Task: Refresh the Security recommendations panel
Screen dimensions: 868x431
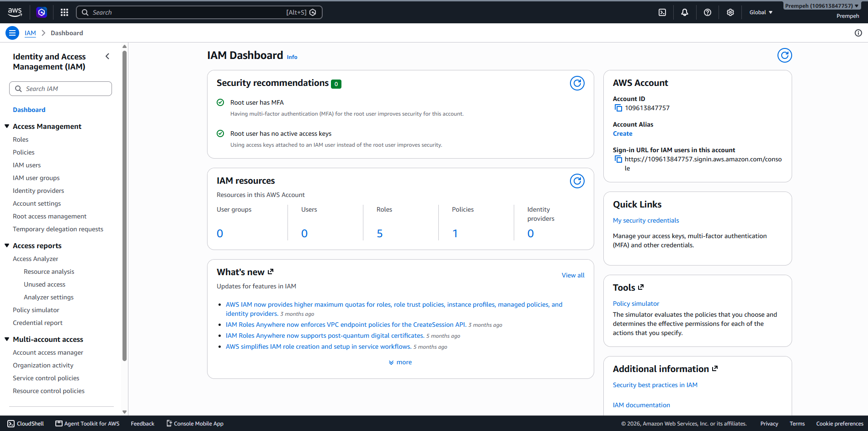Action: point(577,83)
